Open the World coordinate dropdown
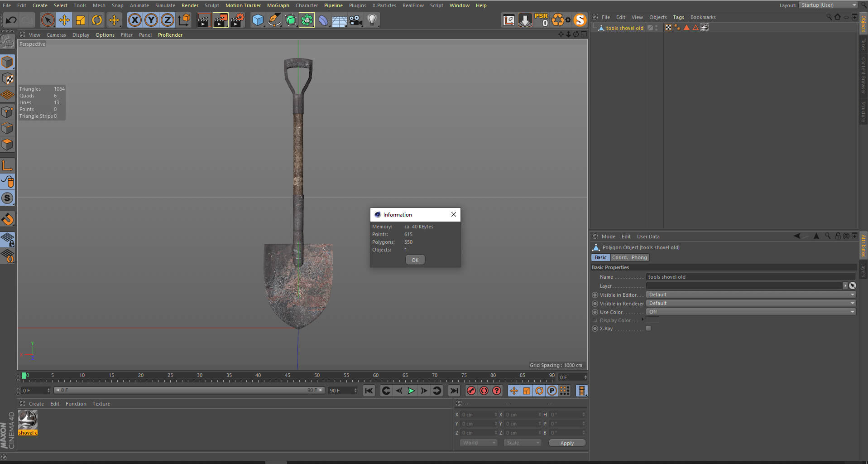This screenshot has height=464, width=868. pos(479,443)
